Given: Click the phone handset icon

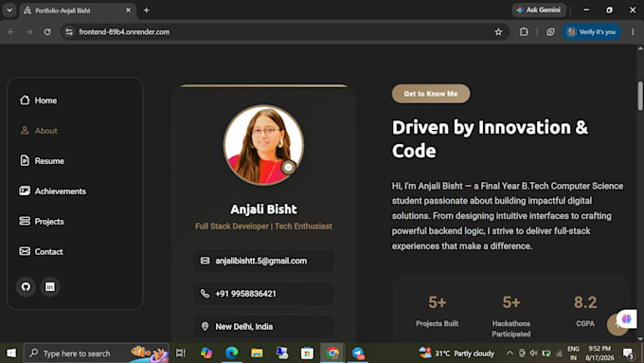Looking at the screenshot, I should [205, 294].
